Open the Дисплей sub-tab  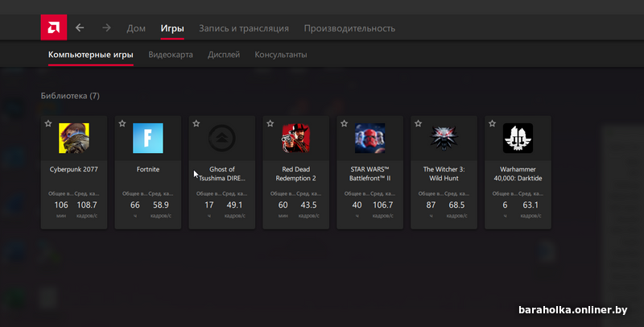pyautogui.click(x=224, y=55)
